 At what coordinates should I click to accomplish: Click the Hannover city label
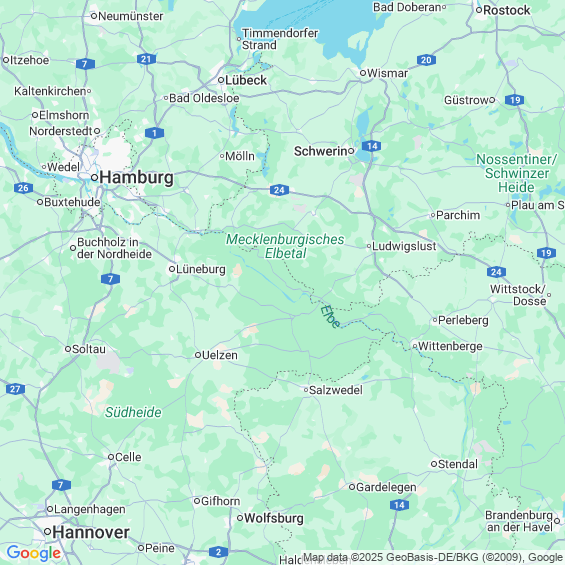91,532
